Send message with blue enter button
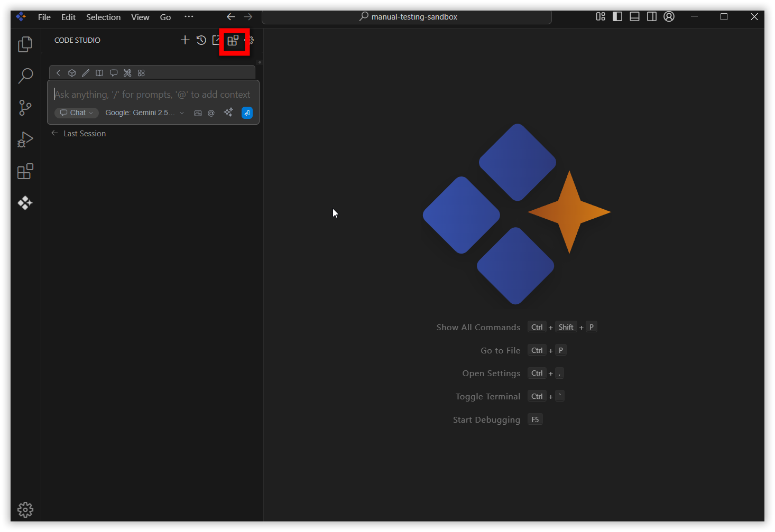 247,113
